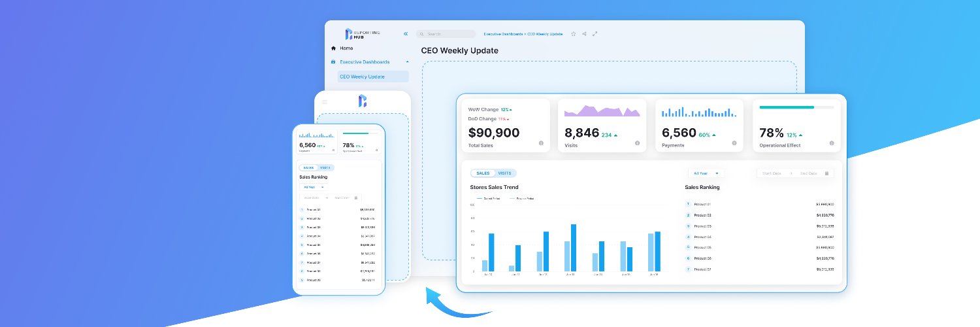Click the Home icon in the sidebar

click(x=333, y=48)
